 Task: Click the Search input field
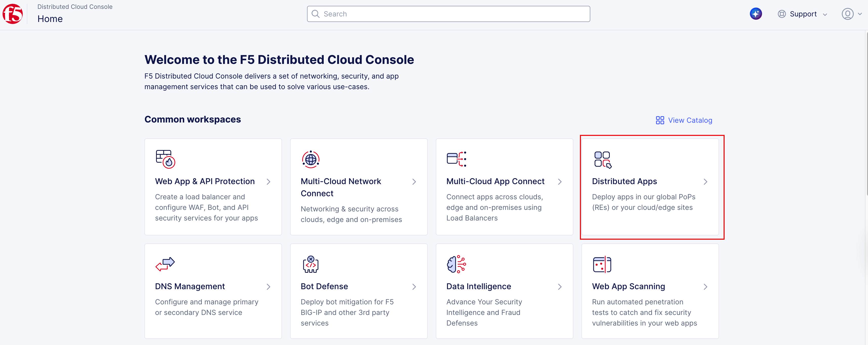coord(448,14)
